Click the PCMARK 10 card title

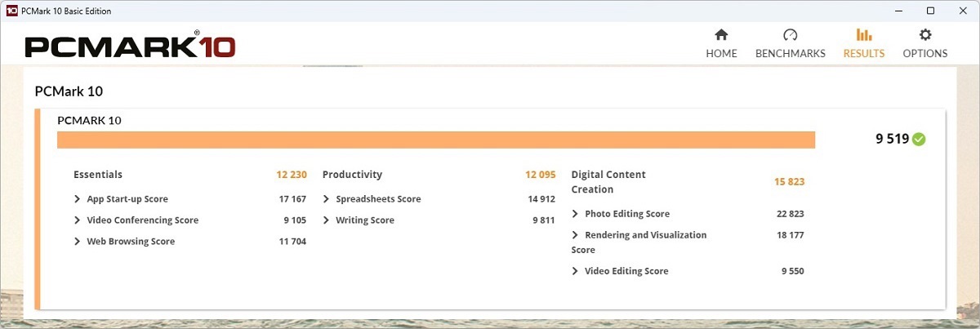coord(89,120)
